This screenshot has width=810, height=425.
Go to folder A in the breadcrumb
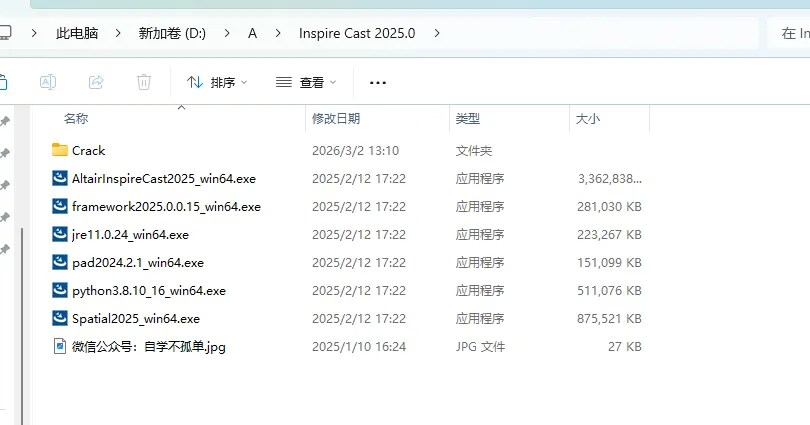pos(252,33)
